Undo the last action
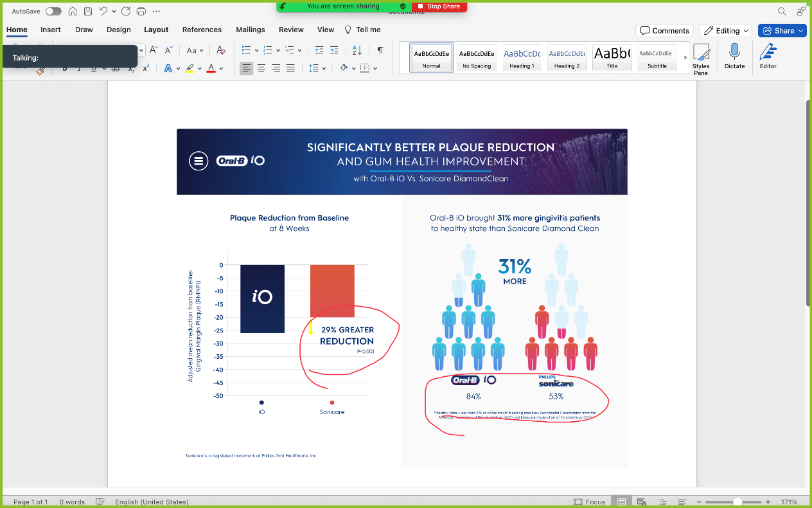Viewport: 812px width, 508px height. coord(103,12)
